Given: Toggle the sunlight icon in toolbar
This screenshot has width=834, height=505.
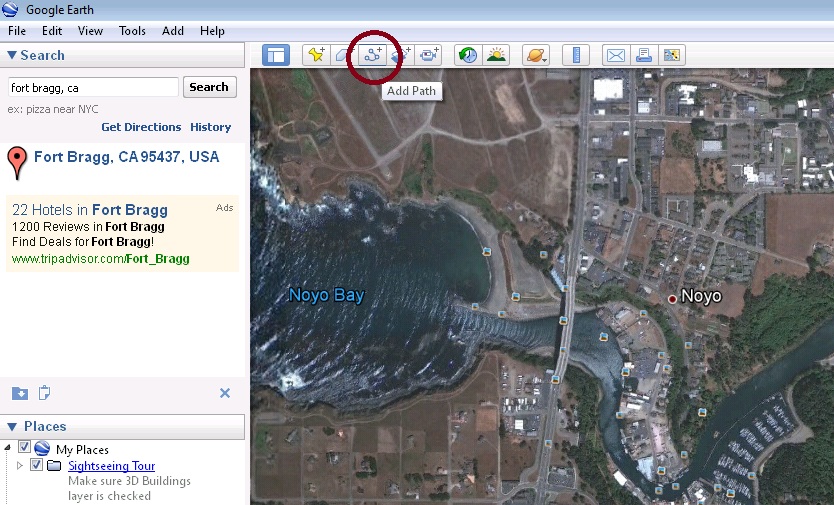Looking at the screenshot, I should click(496, 55).
